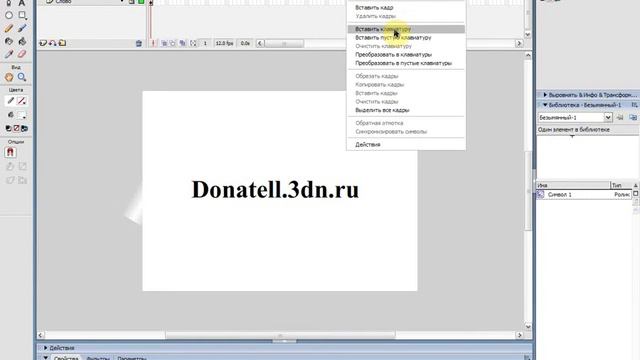Click the current frame number 1
640x360 pixels.
pyautogui.click(x=205, y=43)
